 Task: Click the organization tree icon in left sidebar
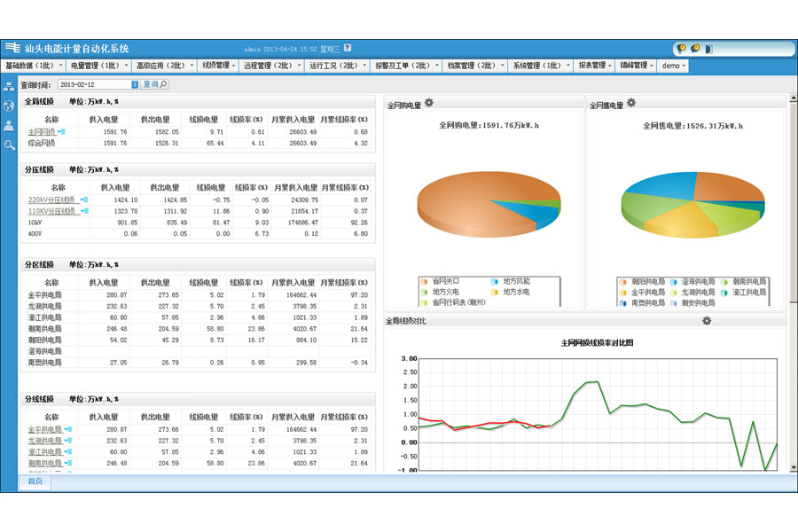[x=9, y=86]
